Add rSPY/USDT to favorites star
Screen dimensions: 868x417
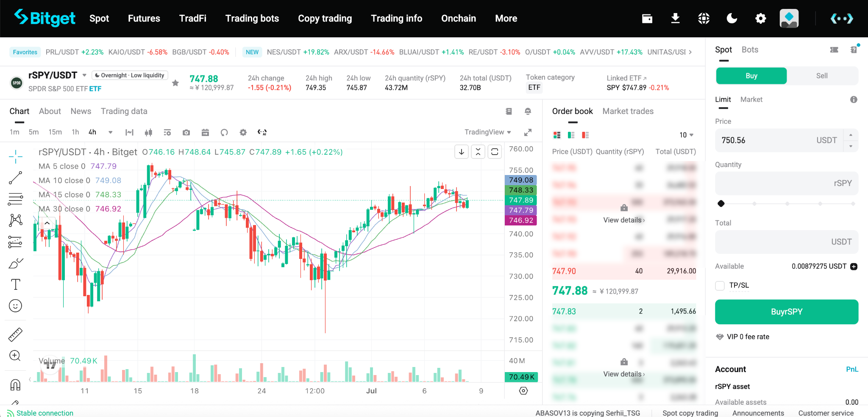(x=175, y=83)
